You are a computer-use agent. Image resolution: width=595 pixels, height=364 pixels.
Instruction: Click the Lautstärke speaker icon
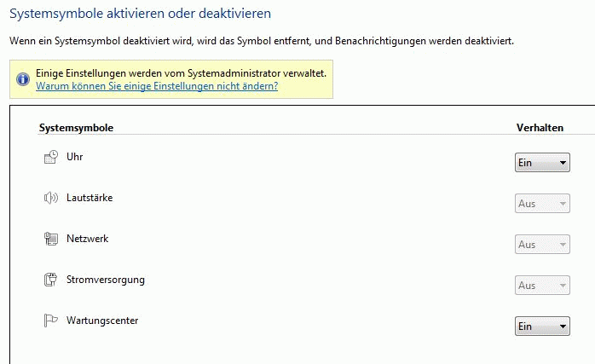click(51, 198)
